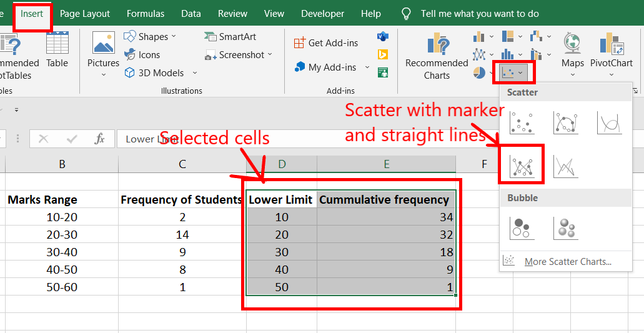Click the People Graph add-in icon
Screen dimensions: 644x333
(x=383, y=72)
